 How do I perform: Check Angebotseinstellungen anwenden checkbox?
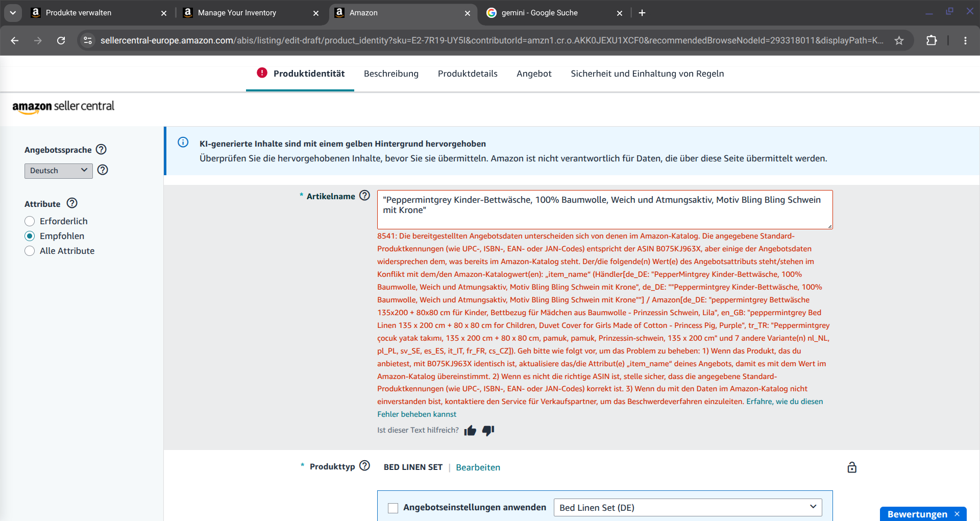pyautogui.click(x=393, y=508)
